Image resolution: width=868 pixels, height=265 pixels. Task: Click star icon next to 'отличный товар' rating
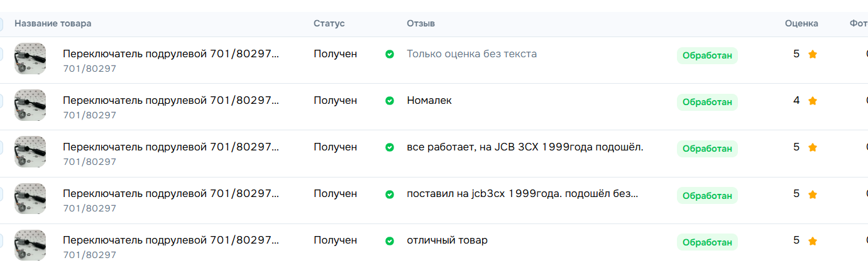click(813, 240)
